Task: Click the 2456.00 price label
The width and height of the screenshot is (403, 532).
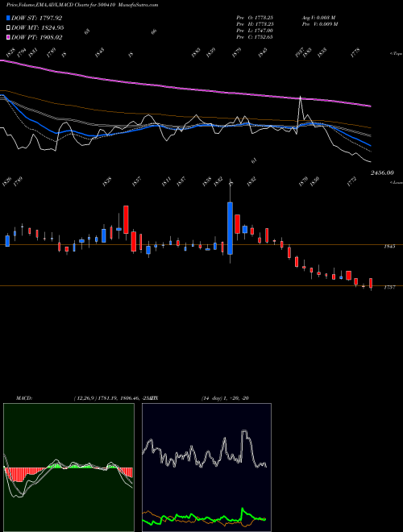Action: tap(382, 172)
